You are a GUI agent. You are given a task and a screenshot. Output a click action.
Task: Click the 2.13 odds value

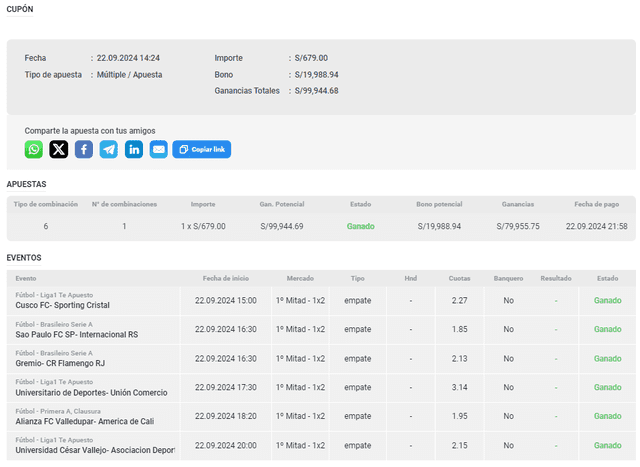coord(460,358)
